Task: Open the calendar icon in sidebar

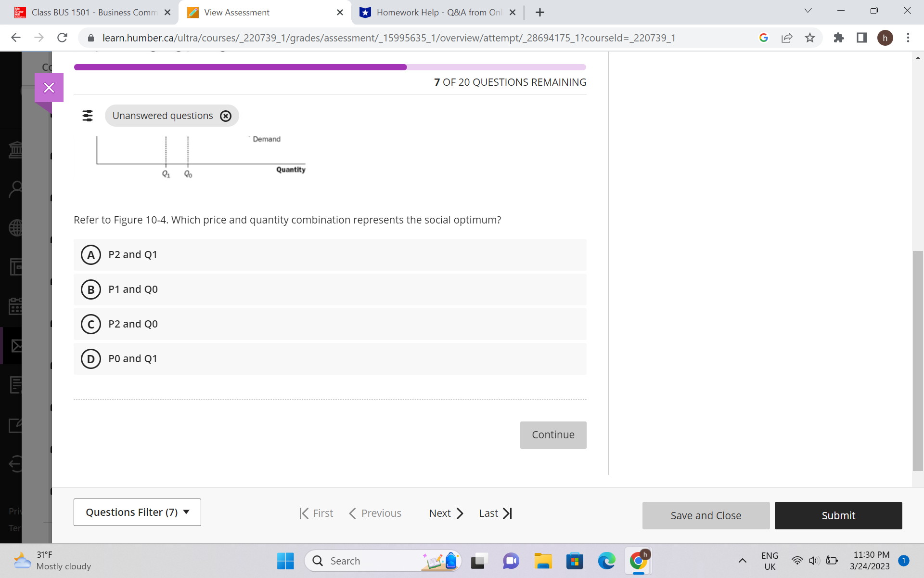Action: click(16, 306)
